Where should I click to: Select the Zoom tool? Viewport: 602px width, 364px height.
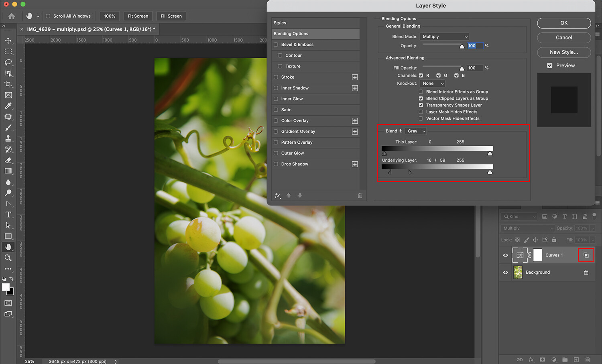click(8, 258)
